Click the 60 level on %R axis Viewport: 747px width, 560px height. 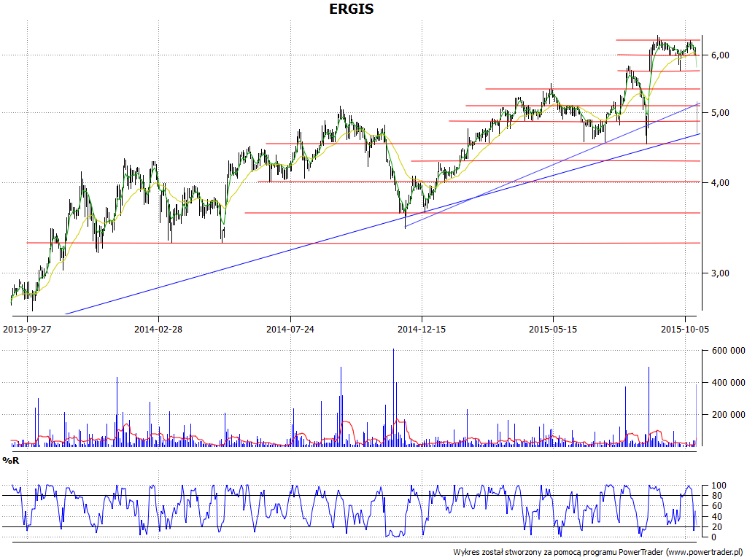pyautogui.click(x=716, y=506)
